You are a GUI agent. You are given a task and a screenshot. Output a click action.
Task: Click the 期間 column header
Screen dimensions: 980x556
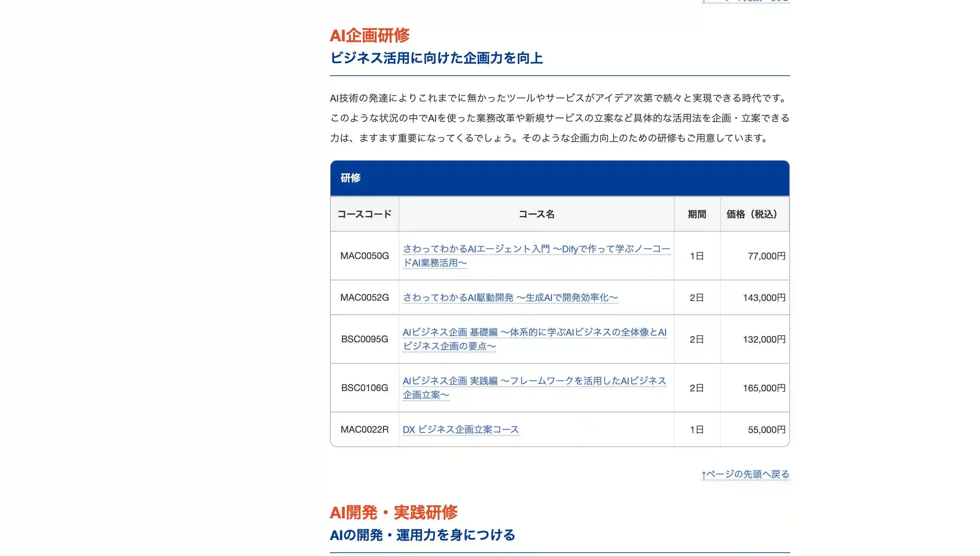point(697,214)
